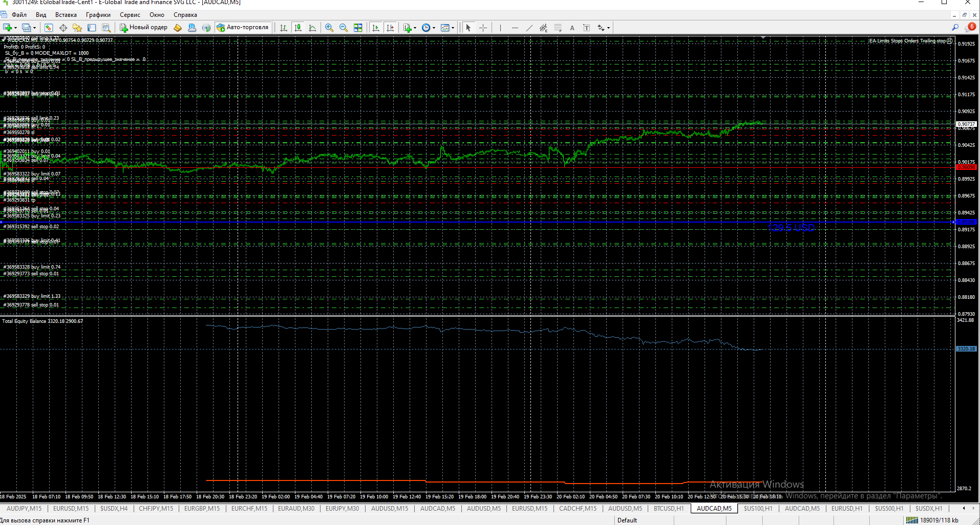Open the Templates dropdown arrow
980x525 pixels.
(x=453, y=28)
